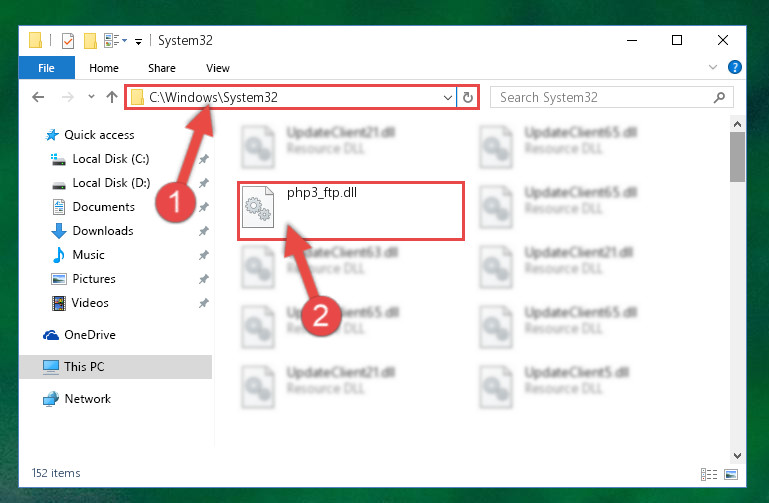Open the Customize Quick Access Toolbar dropdown

click(139, 42)
